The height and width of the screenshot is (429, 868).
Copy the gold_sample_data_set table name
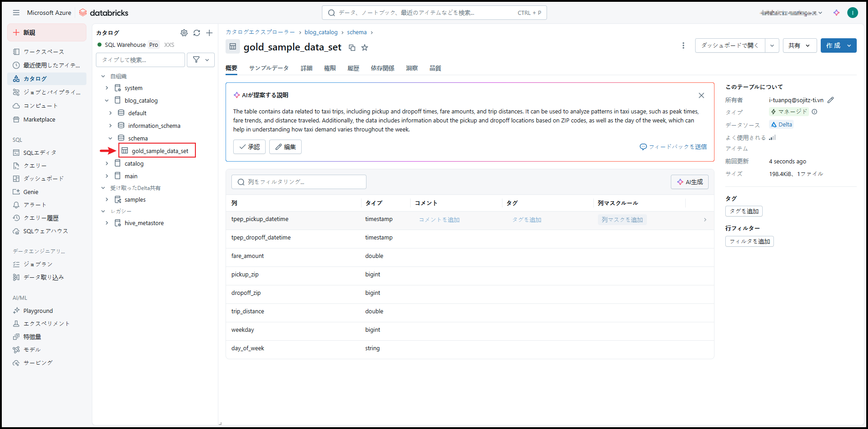point(352,48)
